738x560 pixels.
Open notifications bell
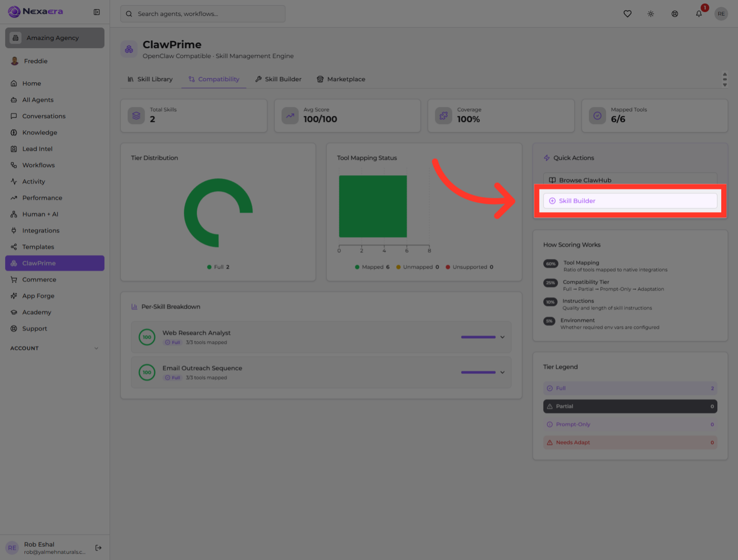tap(699, 14)
